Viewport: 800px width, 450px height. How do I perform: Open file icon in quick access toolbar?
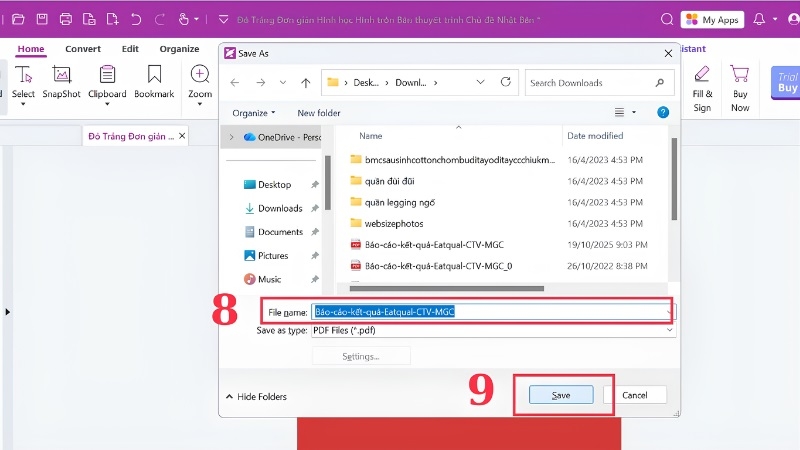[x=18, y=19]
